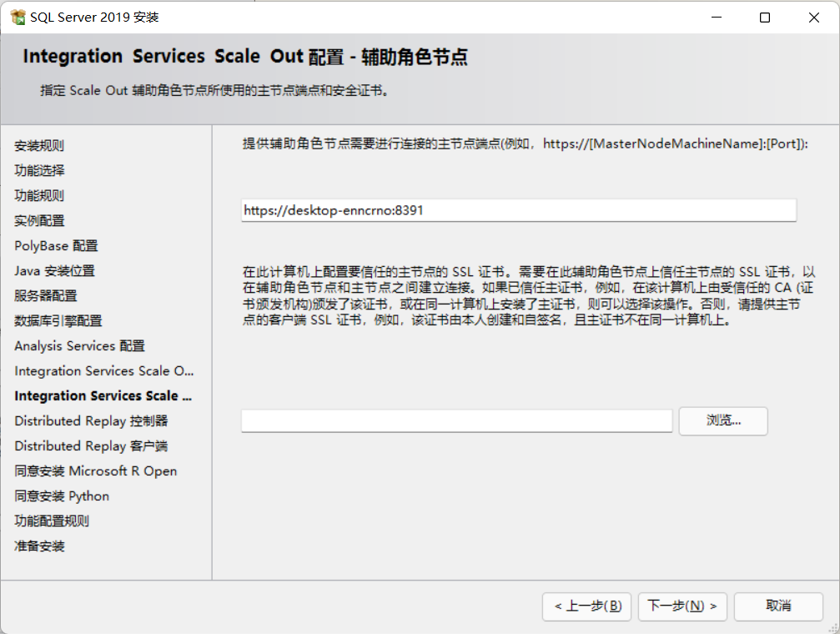Cancel setup with 取消 button
This screenshot has width=840, height=634.
click(x=778, y=606)
